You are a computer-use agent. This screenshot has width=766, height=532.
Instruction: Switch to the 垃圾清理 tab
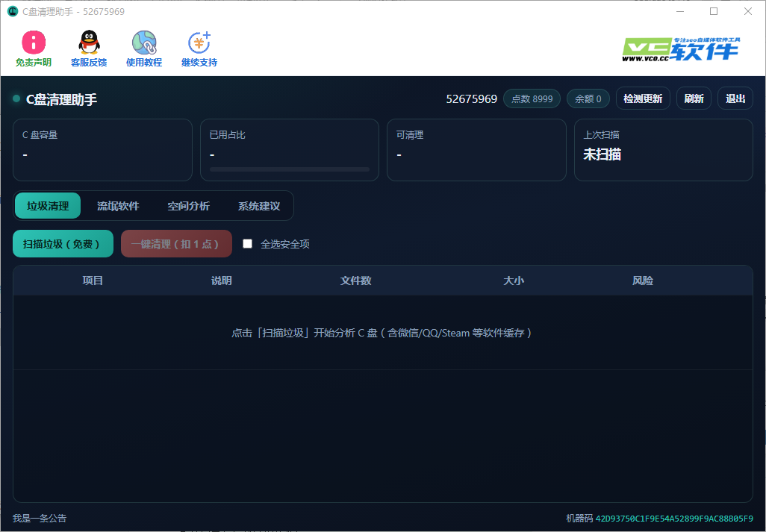48,205
